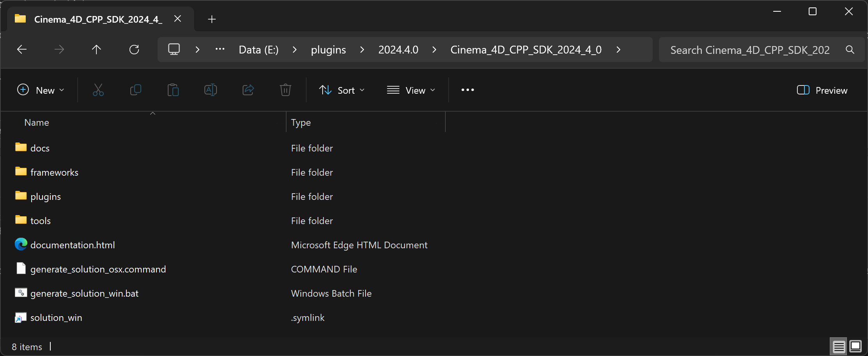Open the Sort dropdown menu

pos(342,90)
